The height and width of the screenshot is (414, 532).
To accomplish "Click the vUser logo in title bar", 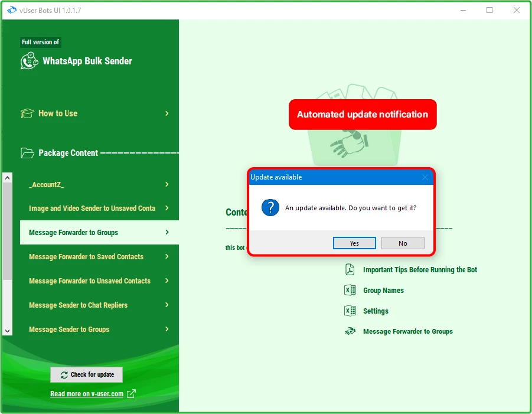I will tap(12, 10).
